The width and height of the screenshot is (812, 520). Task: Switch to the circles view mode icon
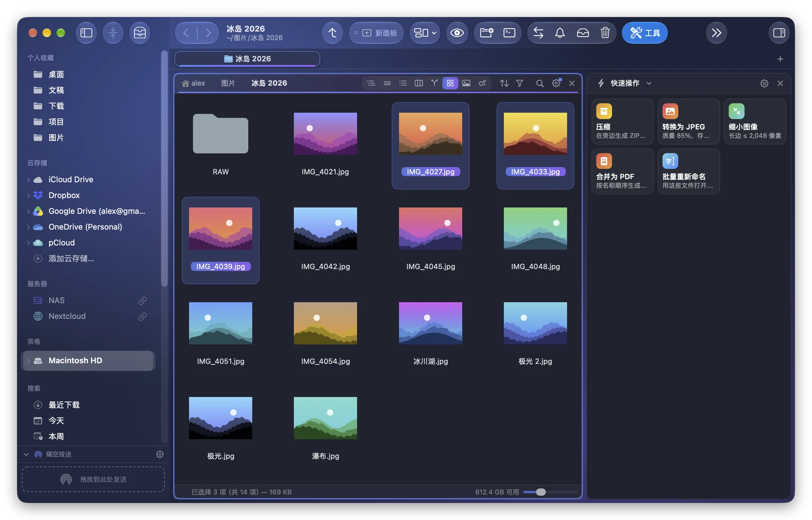482,83
